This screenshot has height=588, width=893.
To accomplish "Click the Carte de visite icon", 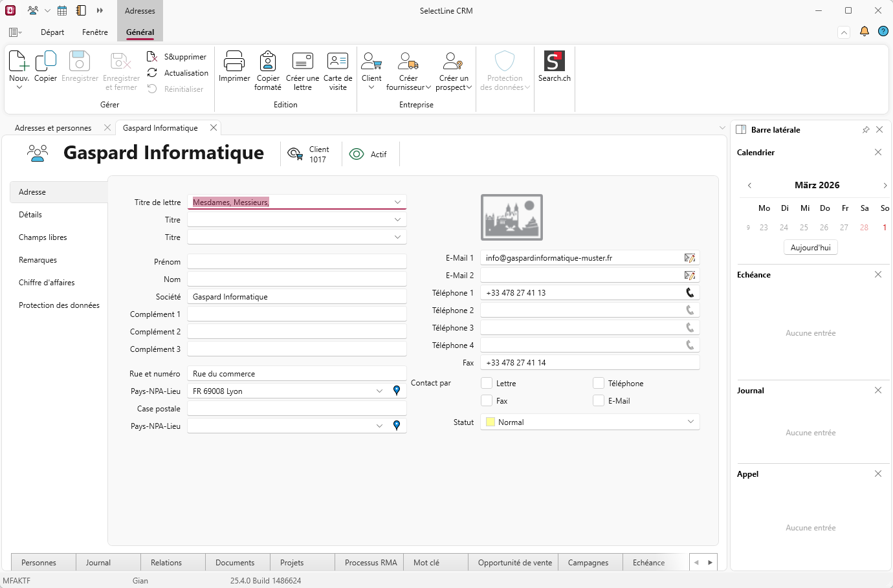I will tap(338, 61).
